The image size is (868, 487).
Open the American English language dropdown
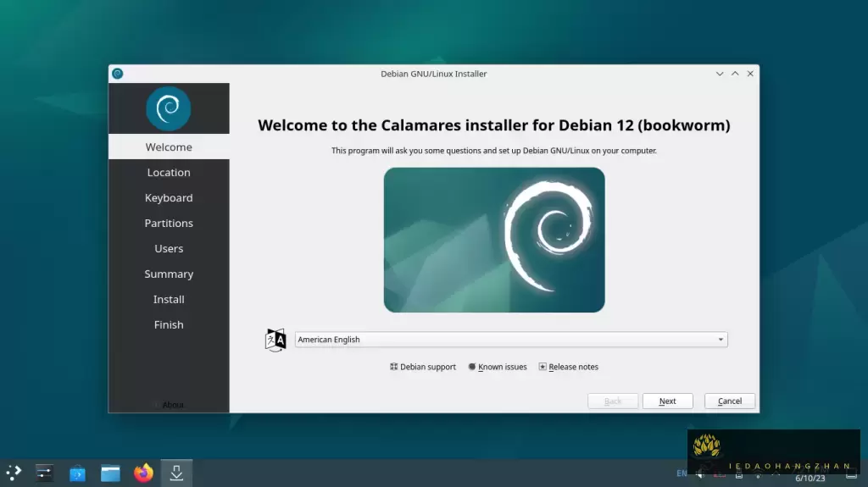[x=511, y=340]
